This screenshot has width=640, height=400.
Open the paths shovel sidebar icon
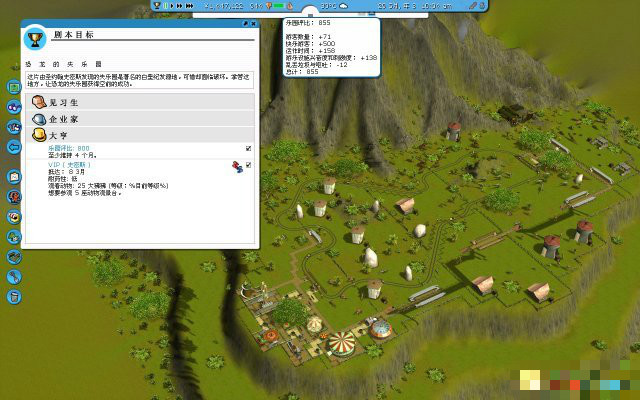click(x=14, y=277)
